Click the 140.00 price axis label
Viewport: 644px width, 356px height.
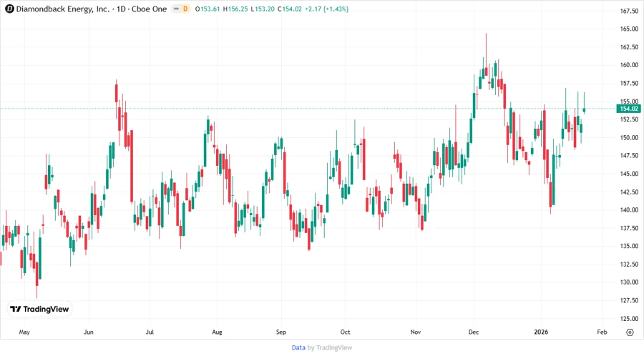[x=629, y=210]
